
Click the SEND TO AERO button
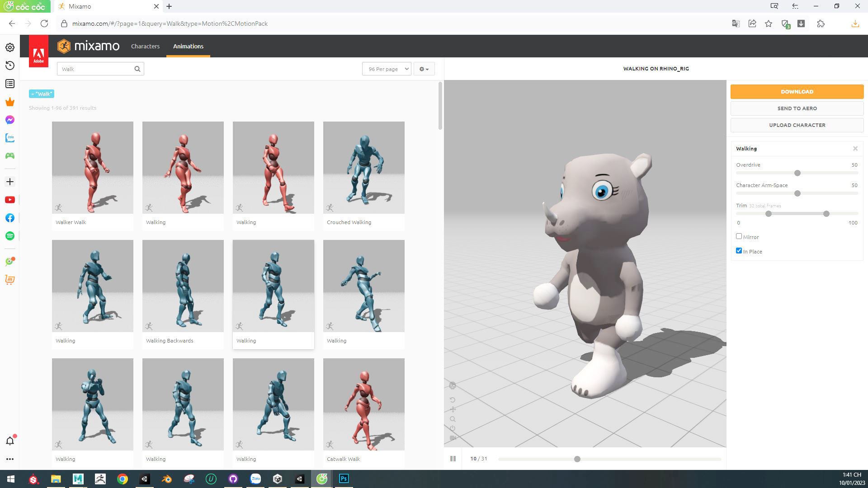797,108
